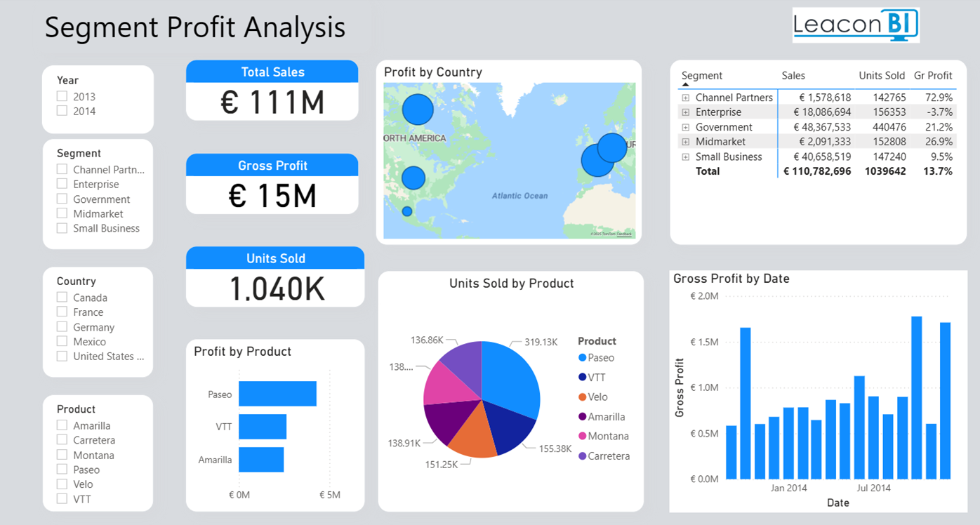The height and width of the screenshot is (525, 980).
Task: Expand the Enterprise row in table
Action: pos(686,112)
